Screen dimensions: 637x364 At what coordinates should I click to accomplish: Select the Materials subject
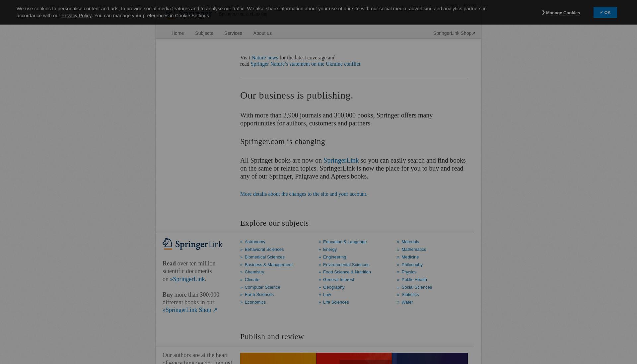tap(410, 242)
